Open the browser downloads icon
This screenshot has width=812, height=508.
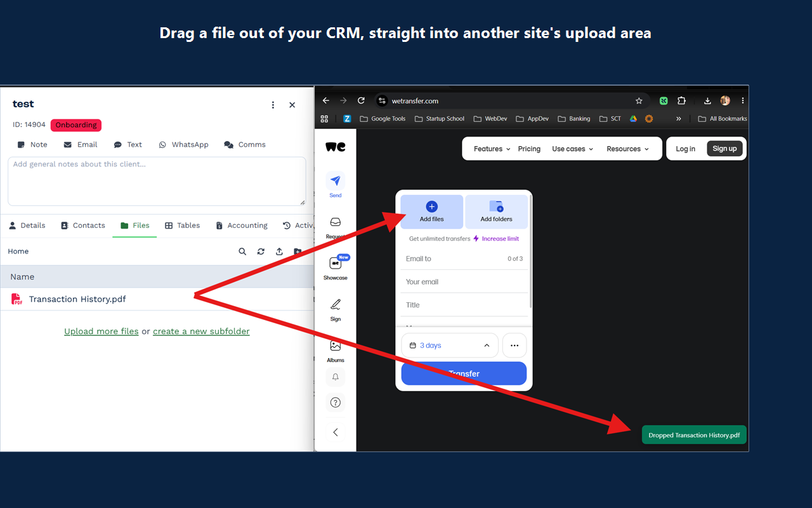pyautogui.click(x=707, y=100)
